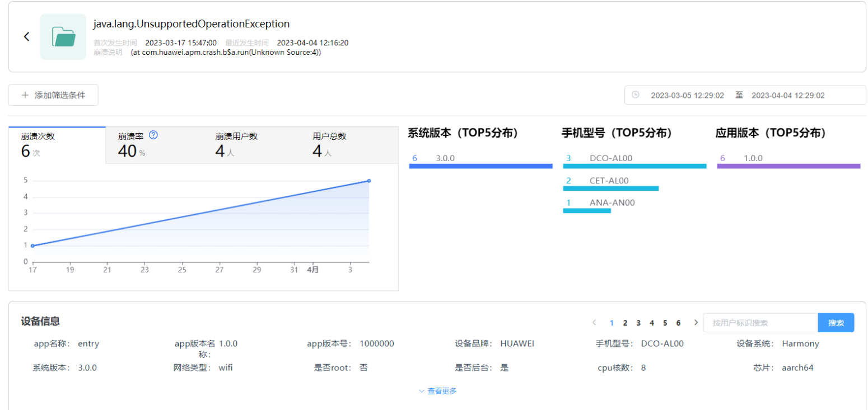This screenshot has height=410, width=868.
Task: Click the 设备品牌 value HUAWEI
Action: coord(517,344)
